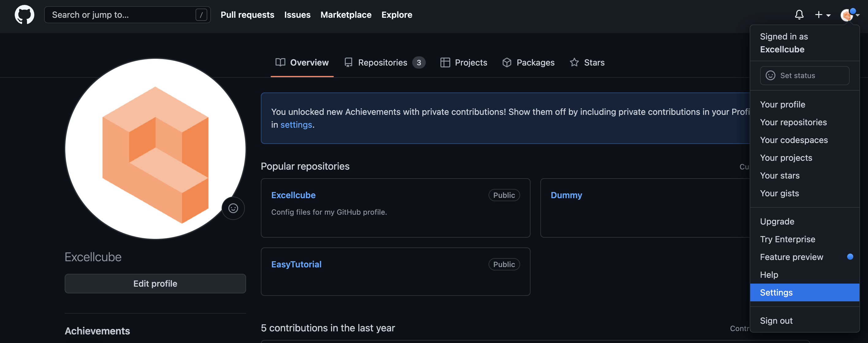Click the smiley status icon on avatar
Screen dimensions: 868x343
pos(233,208)
